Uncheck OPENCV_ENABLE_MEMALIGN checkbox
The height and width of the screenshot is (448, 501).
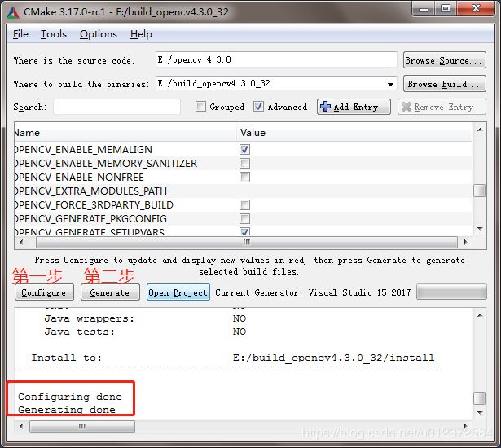(x=244, y=149)
